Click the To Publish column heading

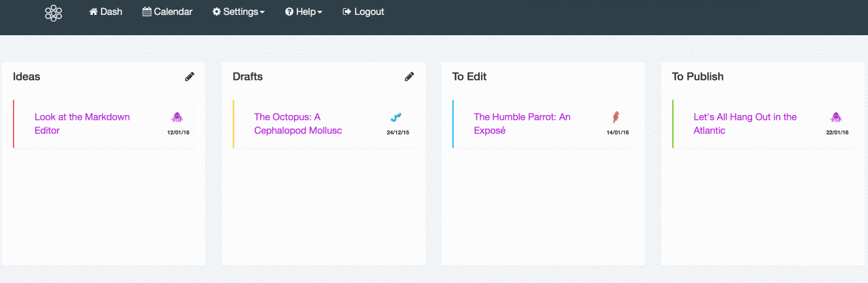698,77
